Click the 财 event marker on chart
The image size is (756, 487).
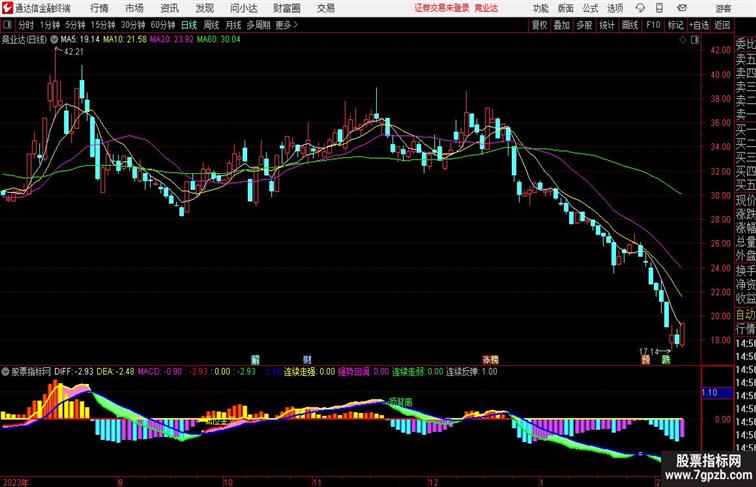pos(307,359)
